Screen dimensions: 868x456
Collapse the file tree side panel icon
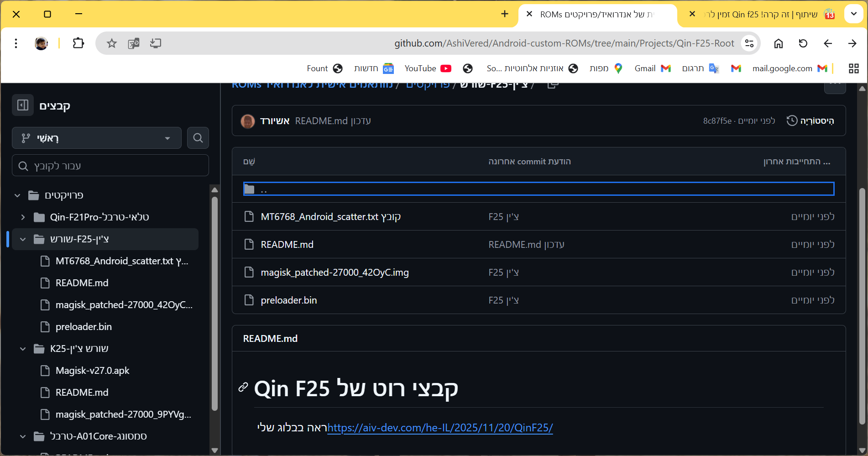[23, 105]
